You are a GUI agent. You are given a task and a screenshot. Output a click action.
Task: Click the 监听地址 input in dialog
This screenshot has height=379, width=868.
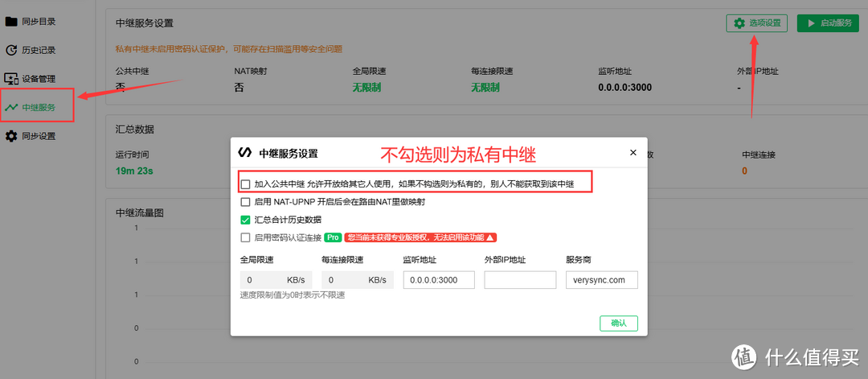pyautogui.click(x=439, y=280)
